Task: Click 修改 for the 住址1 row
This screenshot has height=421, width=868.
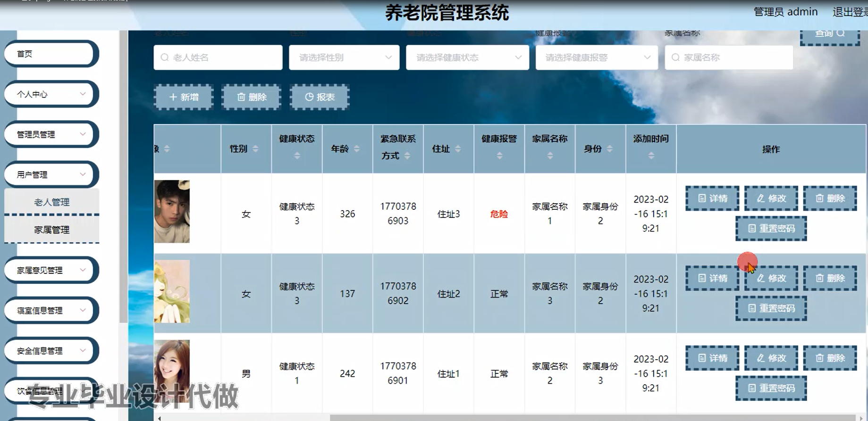Action: pos(771,358)
